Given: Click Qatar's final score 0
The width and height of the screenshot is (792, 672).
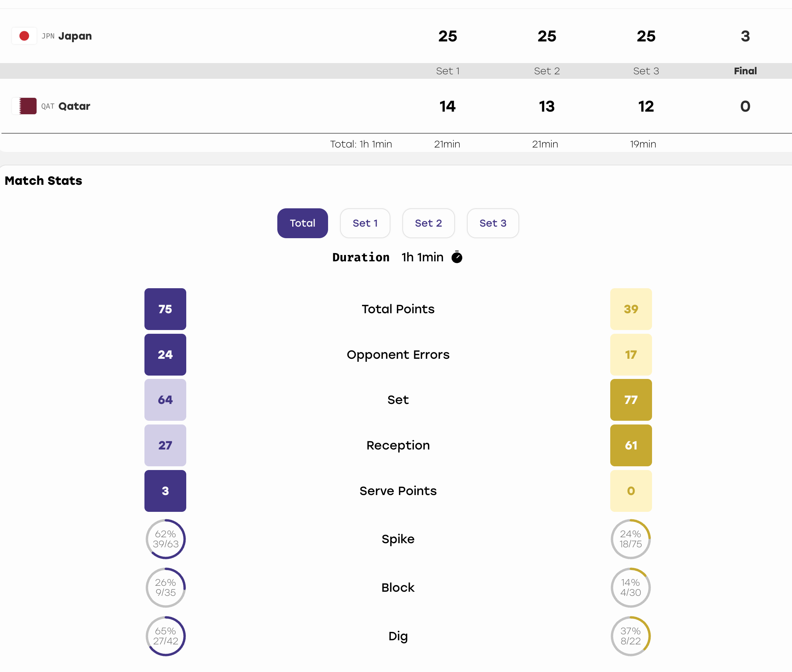Looking at the screenshot, I should (745, 106).
